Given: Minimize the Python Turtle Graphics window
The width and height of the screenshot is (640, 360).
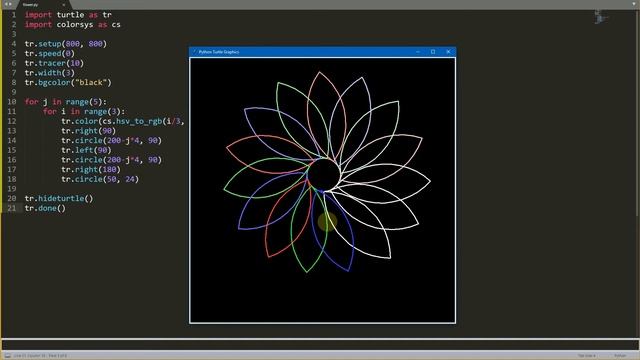Looking at the screenshot, I should (x=418, y=52).
